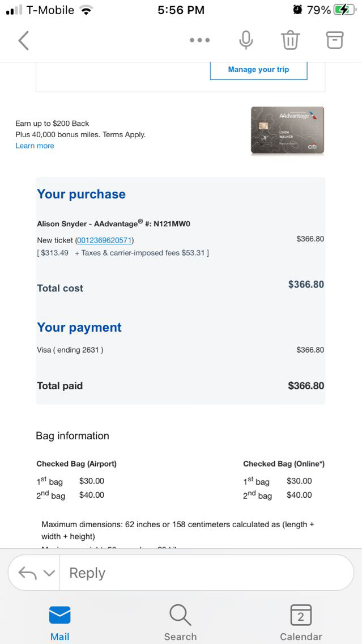The width and height of the screenshot is (362, 644).
Task: Tap the reply arrow icon
Action: pyautogui.click(x=27, y=573)
